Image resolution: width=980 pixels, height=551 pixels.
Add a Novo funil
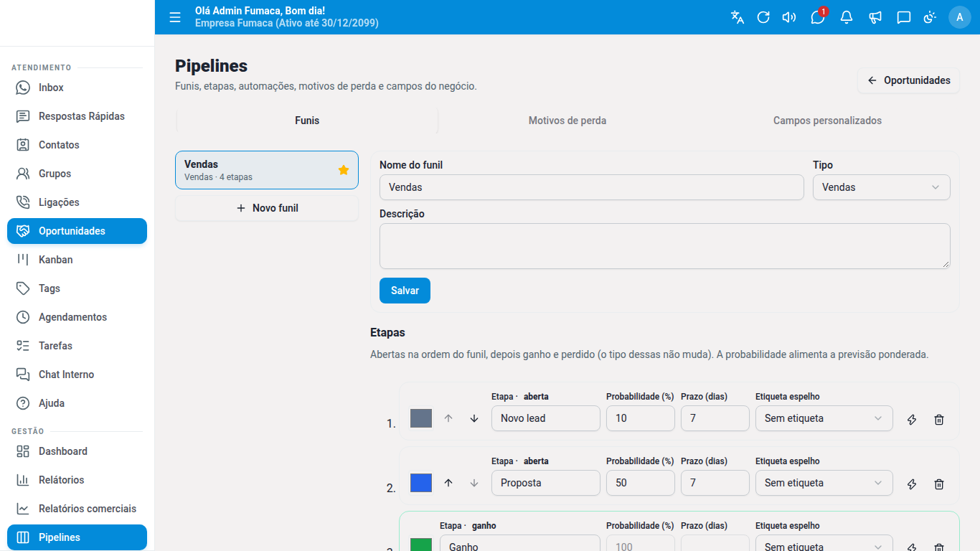(x=267, y=208)
